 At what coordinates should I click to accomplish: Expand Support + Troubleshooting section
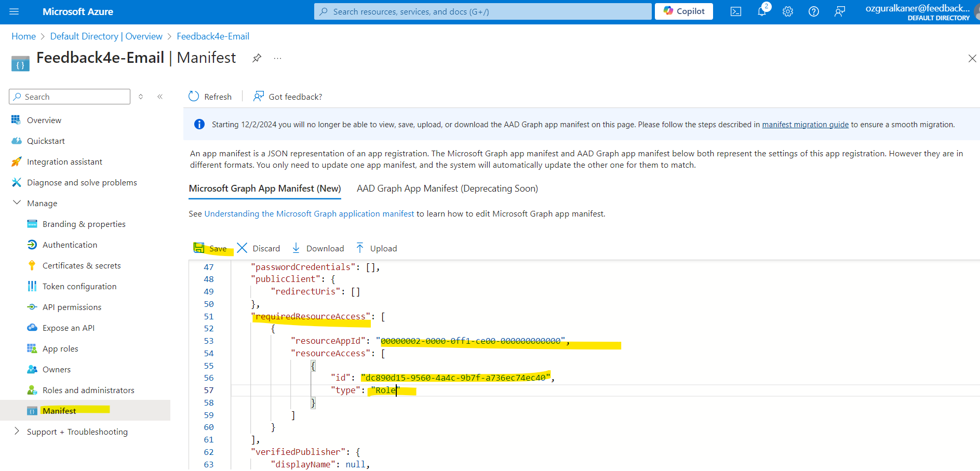(x=17, y=432)
